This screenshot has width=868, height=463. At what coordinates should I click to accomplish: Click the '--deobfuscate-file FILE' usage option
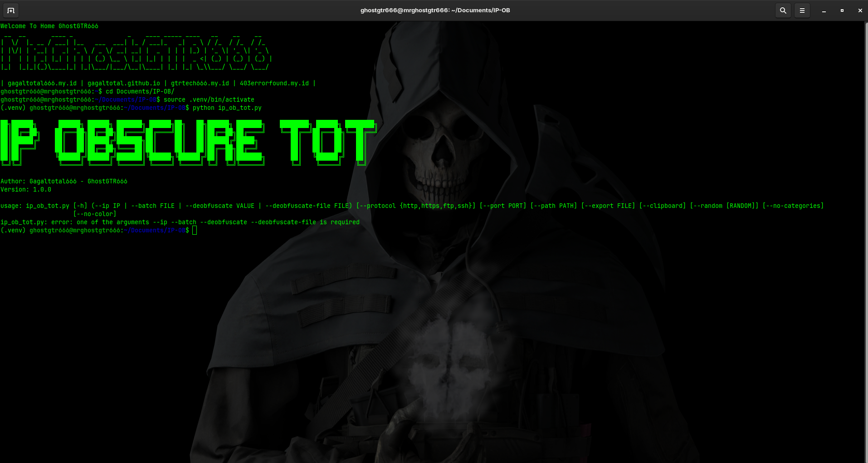[307, 206]
